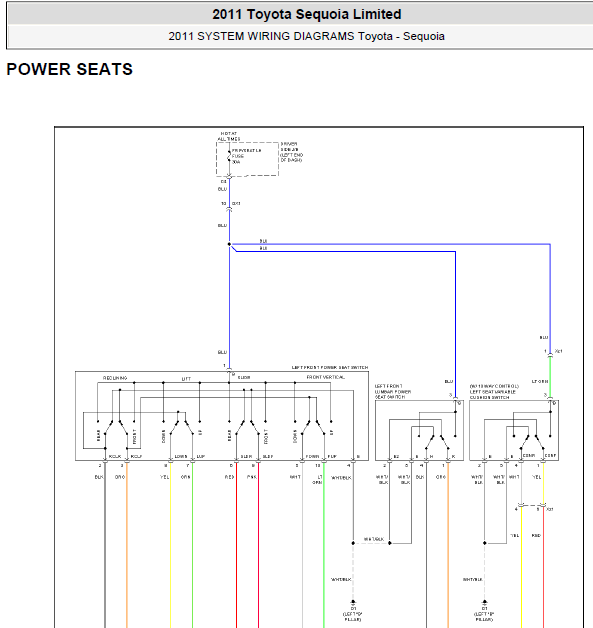Click the "ORG" label under lumbar switch
The image size is (593, 628).
[x=441, y=477]
